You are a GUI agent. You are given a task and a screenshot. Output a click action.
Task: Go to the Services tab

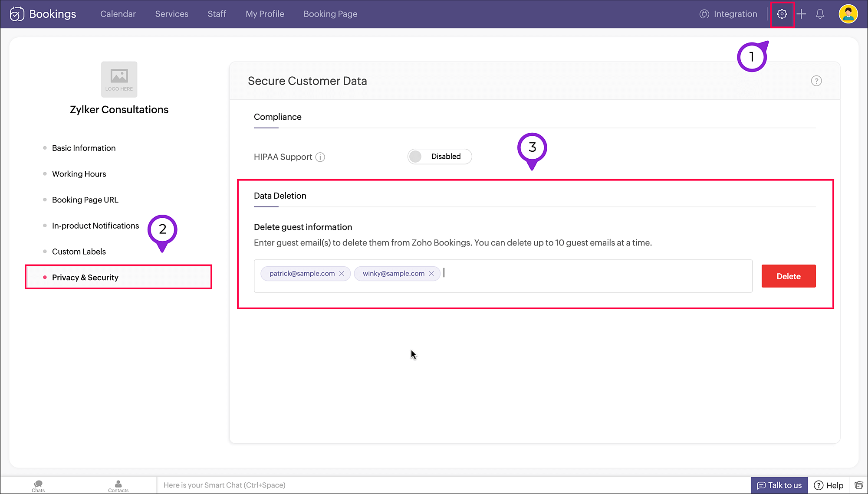[171, 14]
